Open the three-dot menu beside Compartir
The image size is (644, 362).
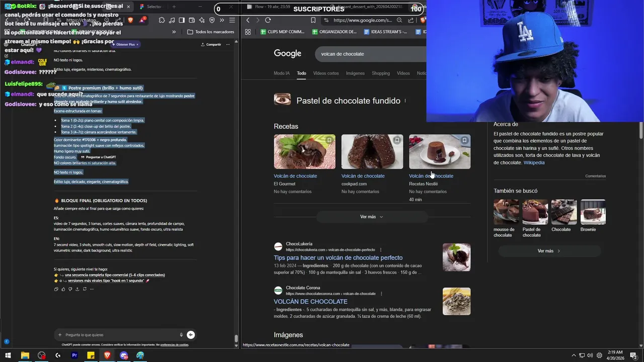[x=228, y=44]
